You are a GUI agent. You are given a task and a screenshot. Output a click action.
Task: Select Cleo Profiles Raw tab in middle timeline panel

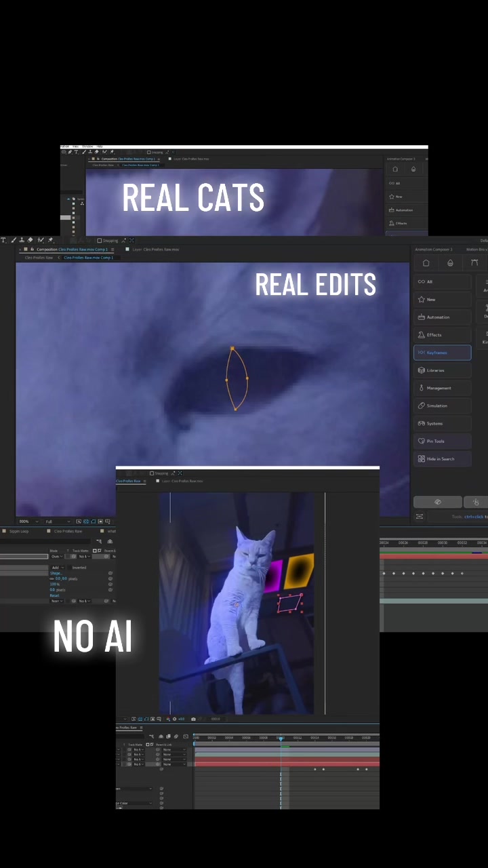coord(68,531)
